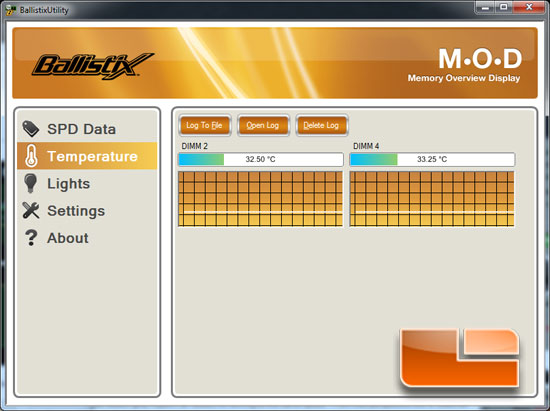Click the question mark About icon
This screenshot has width=550, height=411.
[x=31, y=238]
